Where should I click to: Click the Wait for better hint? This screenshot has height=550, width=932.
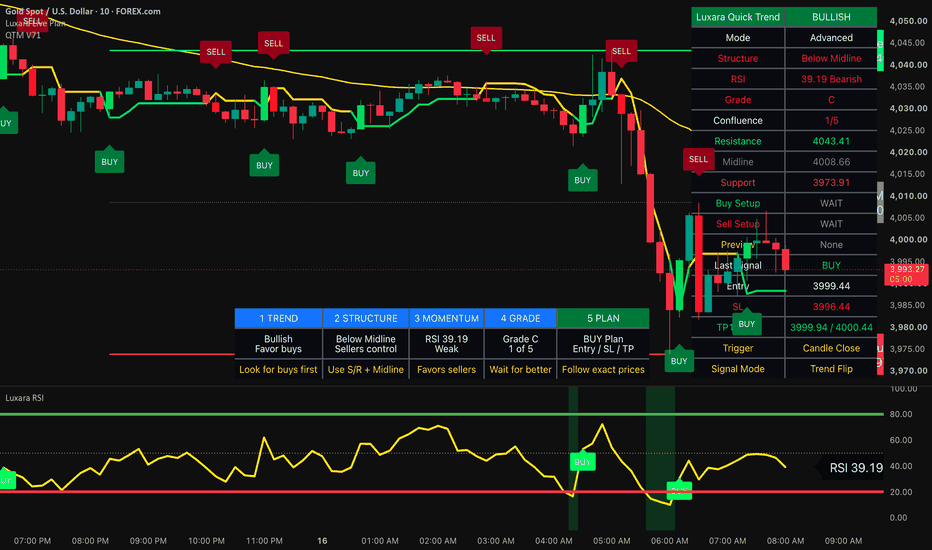click(x=520, y=369)
